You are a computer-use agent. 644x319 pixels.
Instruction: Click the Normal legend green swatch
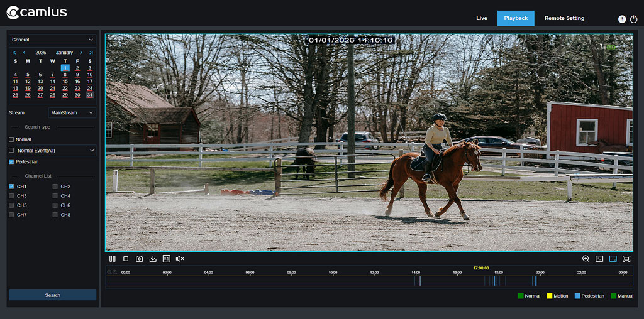tap(521, 296)
